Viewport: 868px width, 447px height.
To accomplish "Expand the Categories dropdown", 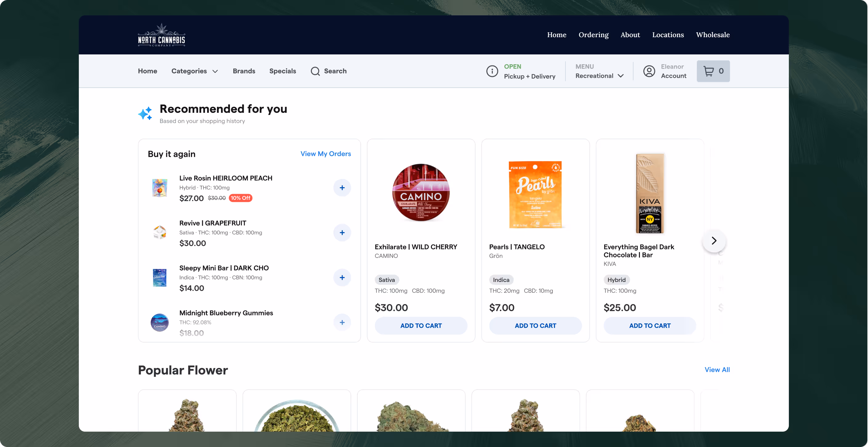I will 195,71.
